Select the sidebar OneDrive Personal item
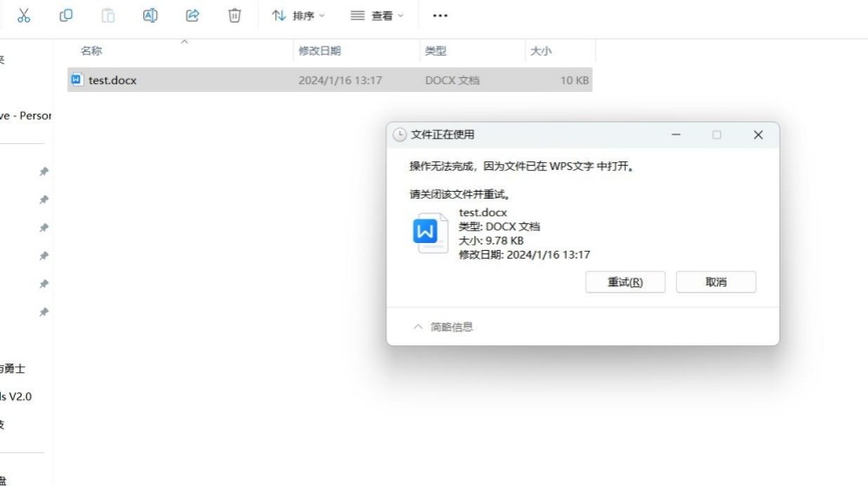 pyautogui.click(x=25, y=115)
